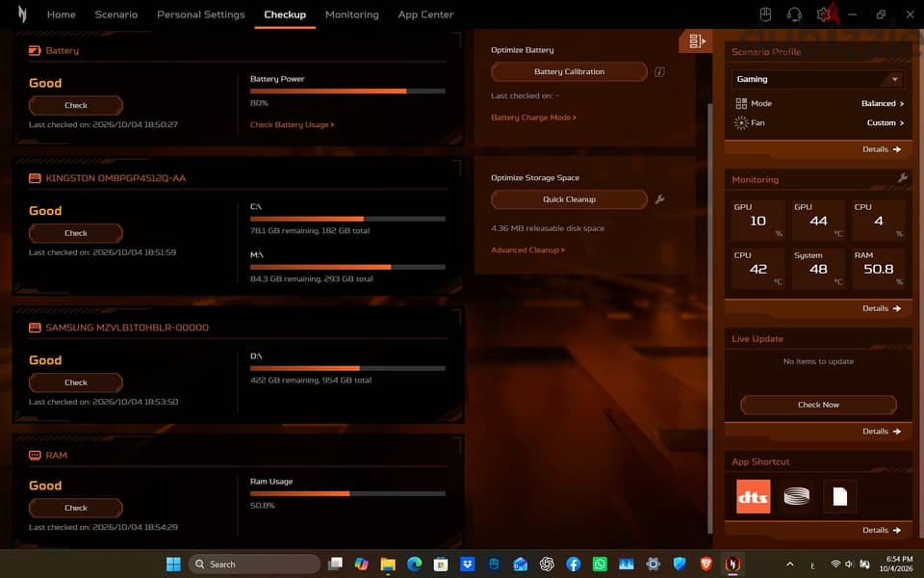Open Brave browser from taskbar
This screenshot has width=924, height=578.
[x=706, y=565]
